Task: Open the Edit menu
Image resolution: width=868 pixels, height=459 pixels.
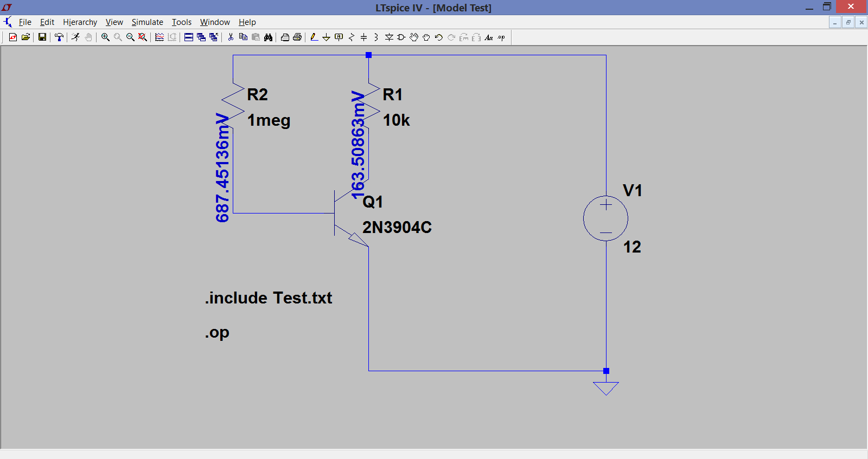Action: click(x=47, y=22)
